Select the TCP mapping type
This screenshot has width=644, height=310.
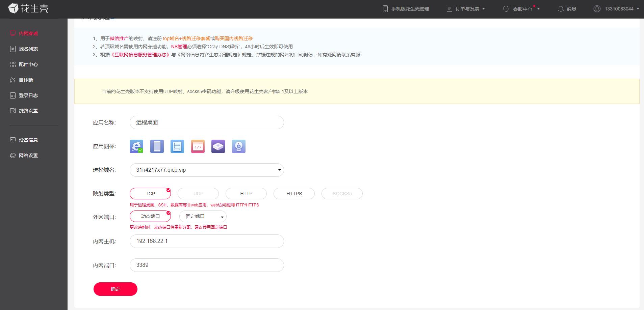pos(150,193)
